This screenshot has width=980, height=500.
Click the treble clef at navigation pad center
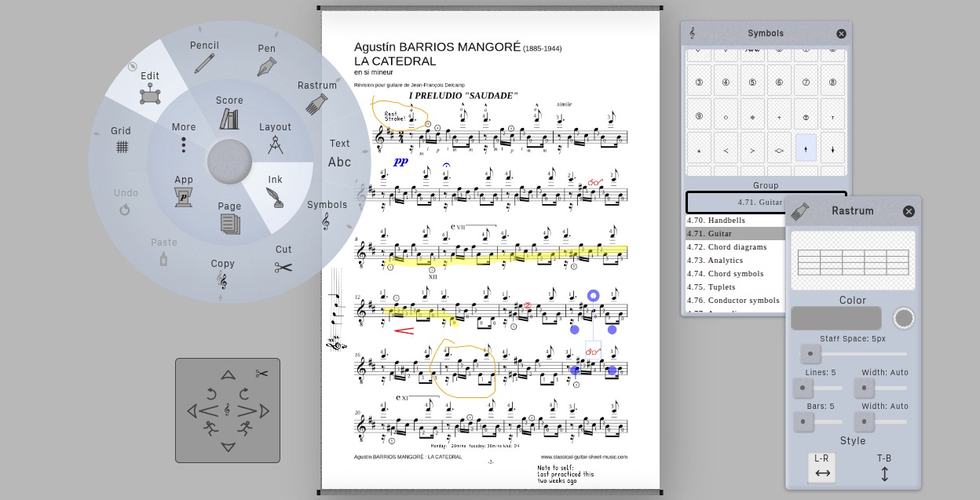[x=227, y=410]
